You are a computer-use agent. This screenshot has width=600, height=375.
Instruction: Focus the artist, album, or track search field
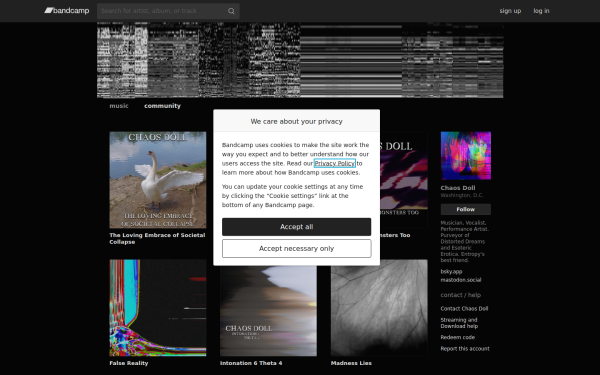168,11
